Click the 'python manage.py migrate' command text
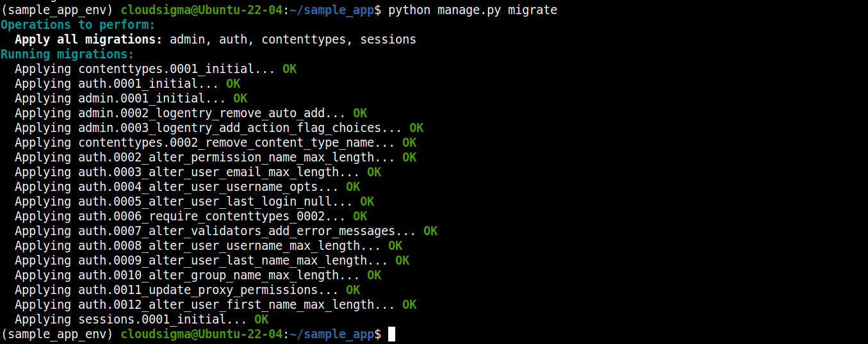The width and height of the screenshot is (868, 344). coord(473,10)
